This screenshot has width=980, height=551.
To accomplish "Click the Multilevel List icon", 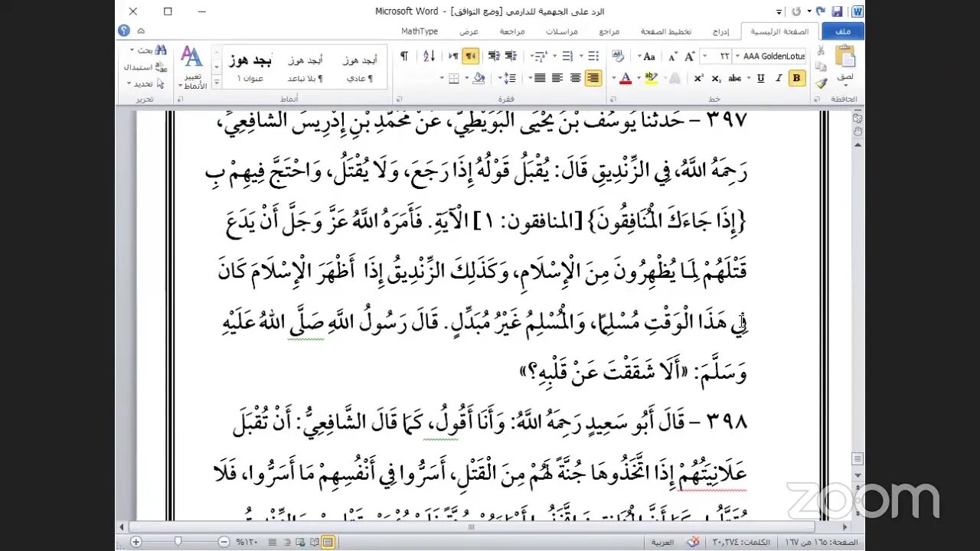I will (x=541, y=56).
